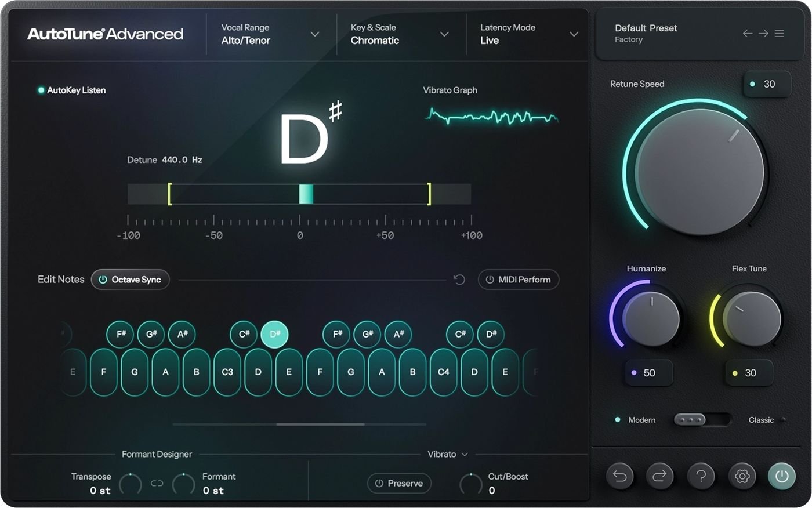
Task: Click the Edit Notes label
Action: 61,280
